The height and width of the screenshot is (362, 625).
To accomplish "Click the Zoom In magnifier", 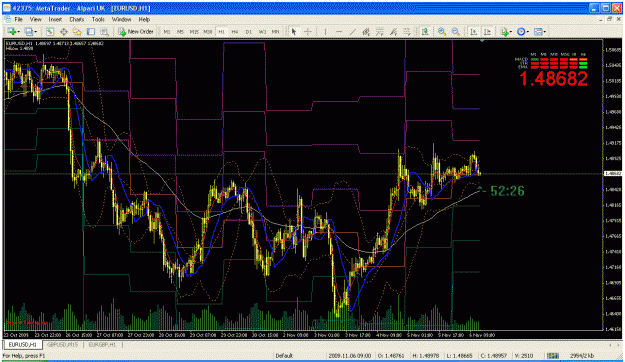I will point(442,31).
